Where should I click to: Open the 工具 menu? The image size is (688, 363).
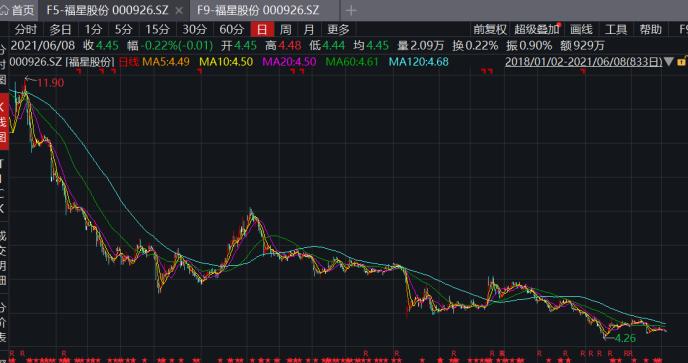point(616,29)
